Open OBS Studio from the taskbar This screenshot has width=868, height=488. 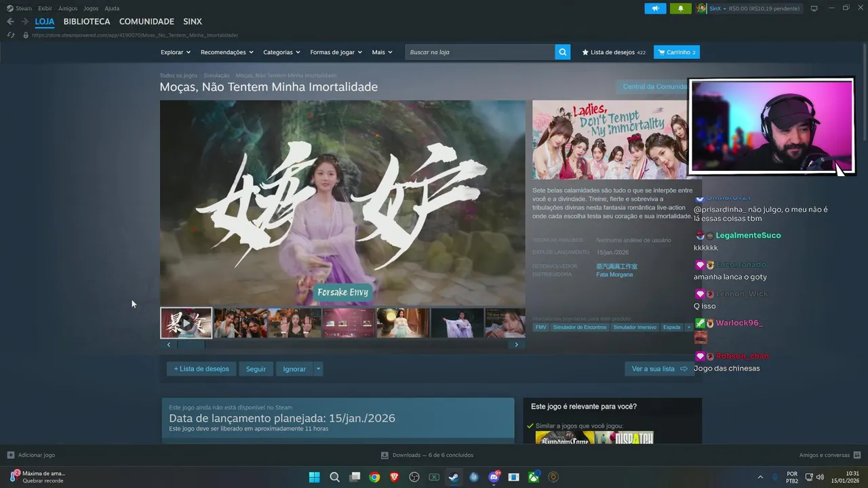(x=414, y=477)
